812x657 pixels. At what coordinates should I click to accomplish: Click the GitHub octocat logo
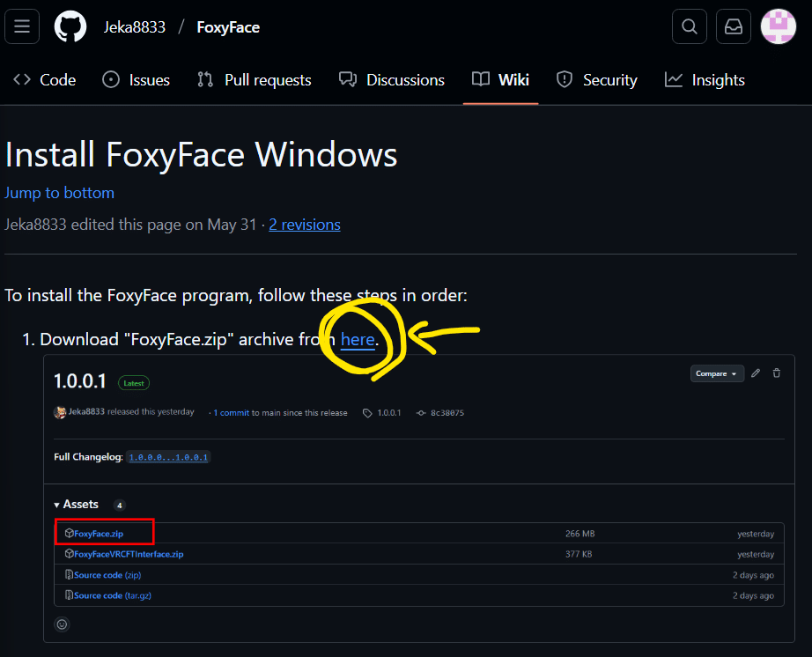click(x=70, y=26)
